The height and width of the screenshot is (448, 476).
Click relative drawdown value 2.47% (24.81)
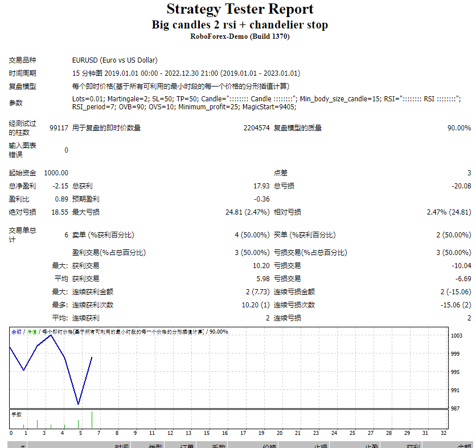(449, 212)
